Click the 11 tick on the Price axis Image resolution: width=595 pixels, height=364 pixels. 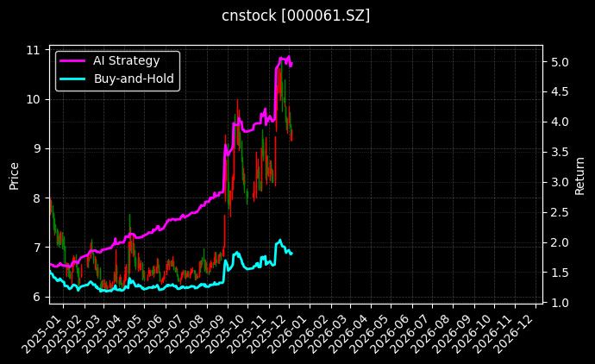(x=34, y=50)
